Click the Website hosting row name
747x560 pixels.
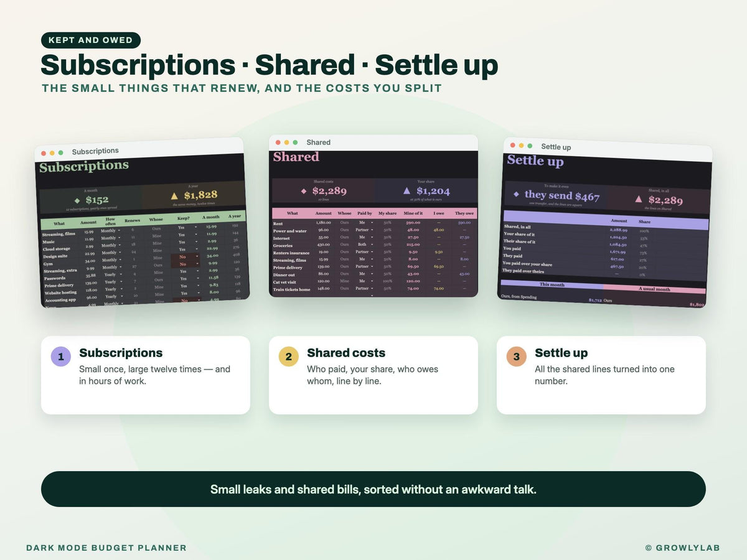pyautogui.click(x=60, y=292)
